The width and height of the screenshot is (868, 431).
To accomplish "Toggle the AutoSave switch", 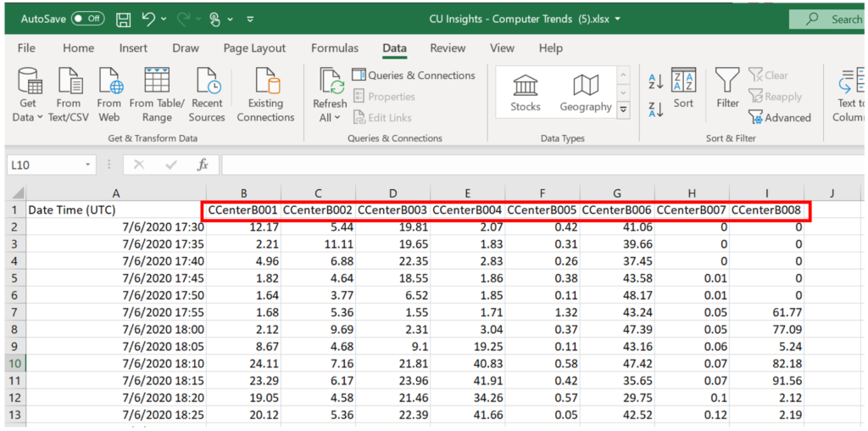I will [x=88, y=19].
